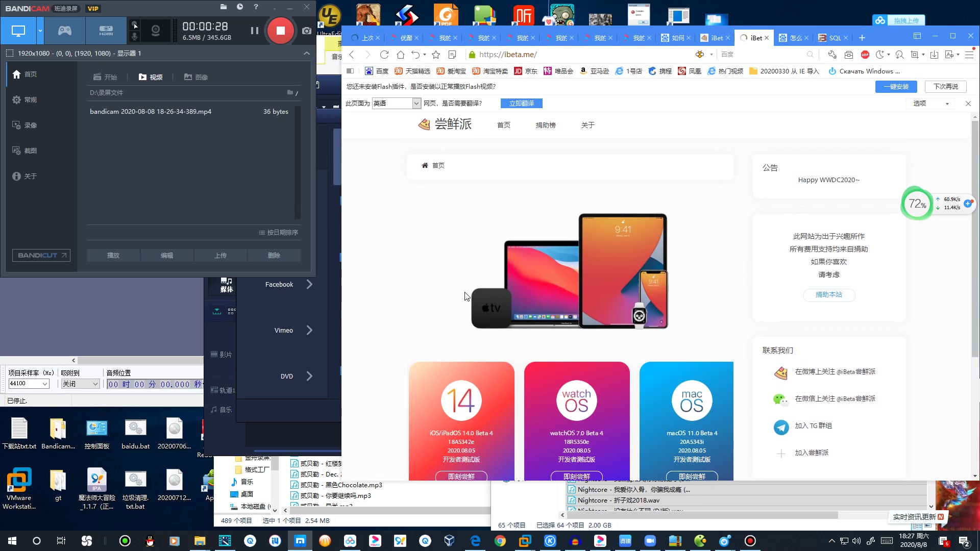Open 捐助榜 in site navigation

(546, 125)
